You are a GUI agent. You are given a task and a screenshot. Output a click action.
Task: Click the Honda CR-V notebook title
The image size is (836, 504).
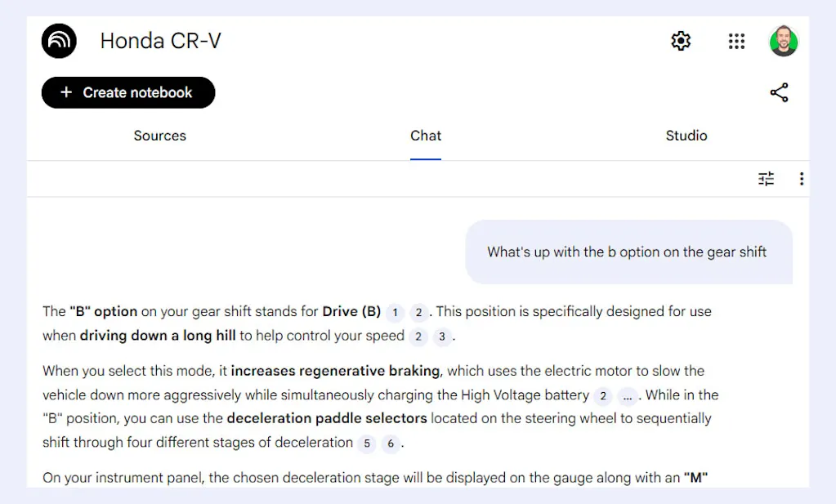(160, 41)
